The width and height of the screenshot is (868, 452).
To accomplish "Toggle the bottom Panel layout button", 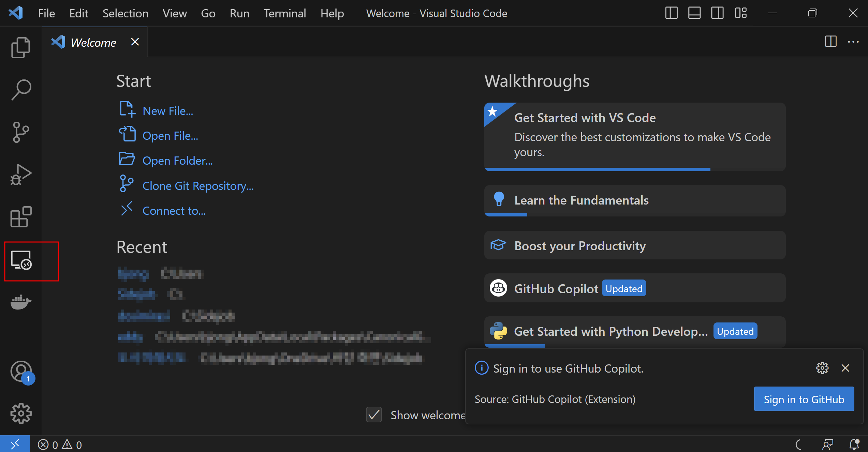I will point(694,13).
